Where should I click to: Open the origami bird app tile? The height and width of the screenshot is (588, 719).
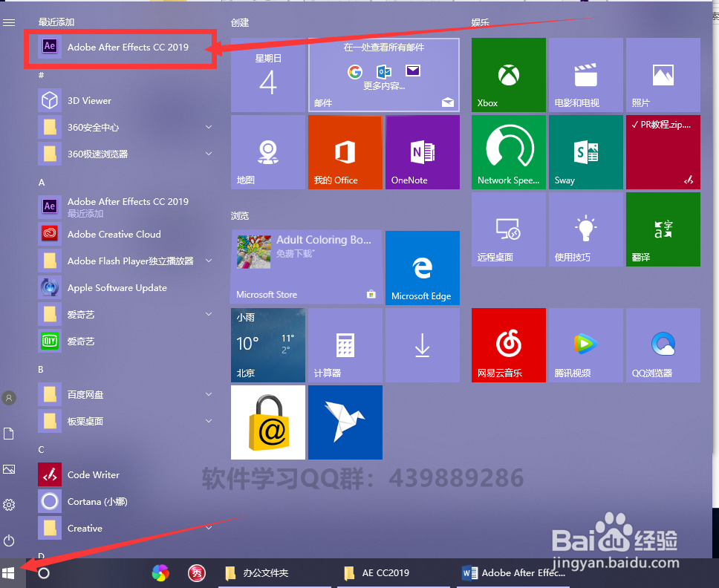[345, 422]
